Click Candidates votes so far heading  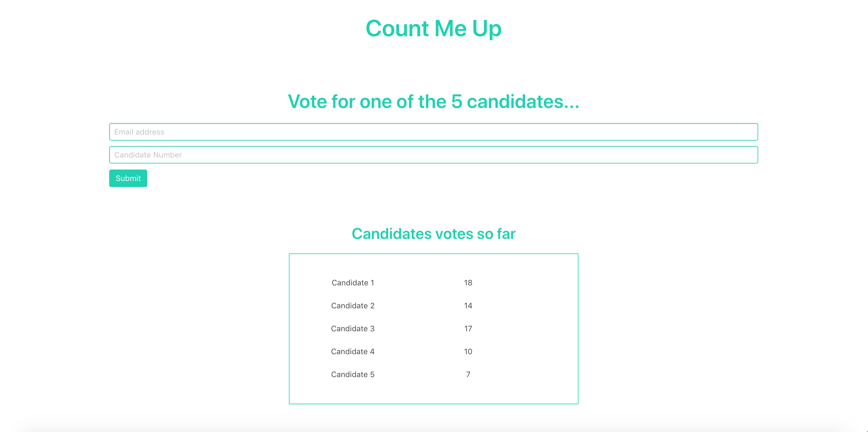click(x=434, y=233)
